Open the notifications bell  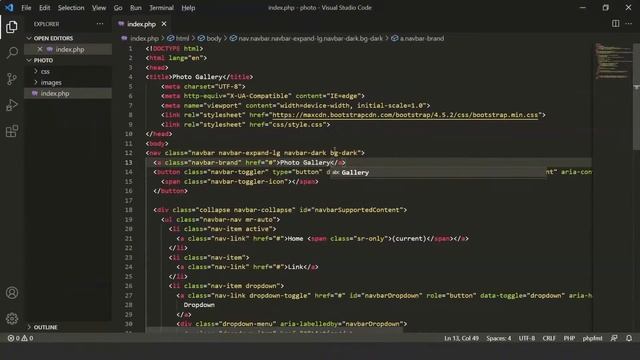(629, 338)
